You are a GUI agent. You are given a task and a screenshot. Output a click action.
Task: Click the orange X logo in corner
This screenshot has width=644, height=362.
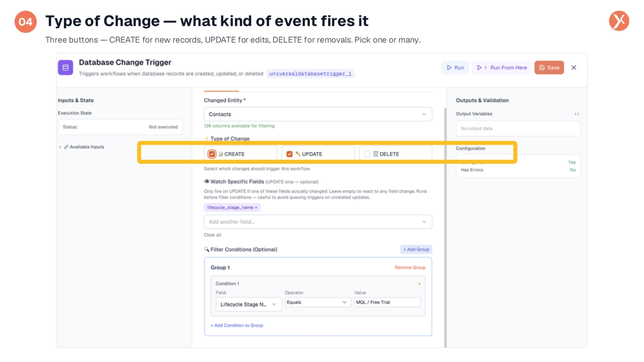tap(619, 21)
